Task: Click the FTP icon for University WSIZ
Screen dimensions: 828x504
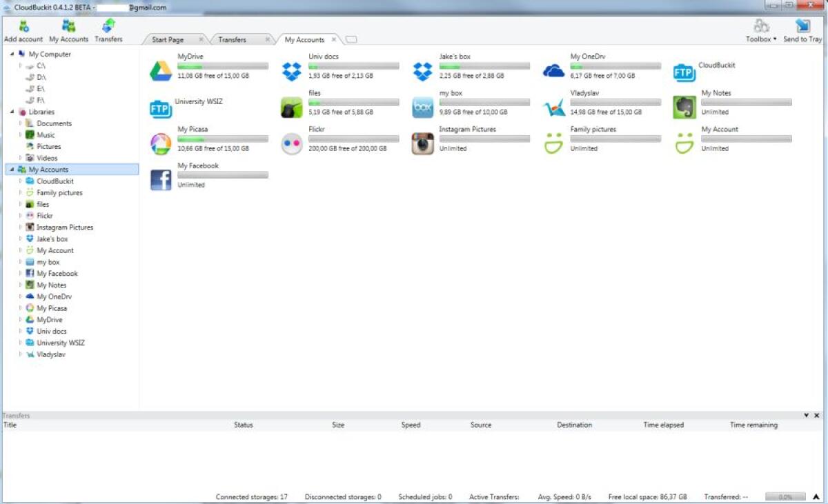Action: (x=160, y=108)
